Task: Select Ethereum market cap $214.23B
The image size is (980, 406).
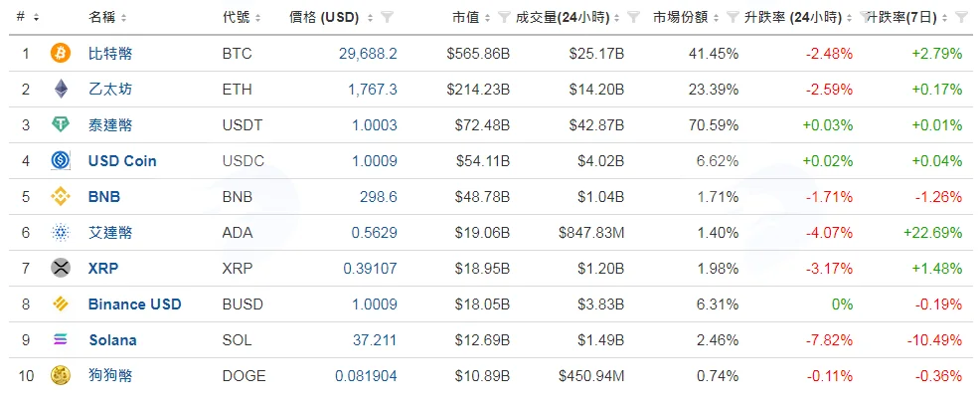Action: pyautogui.click(x=478, y=90)
